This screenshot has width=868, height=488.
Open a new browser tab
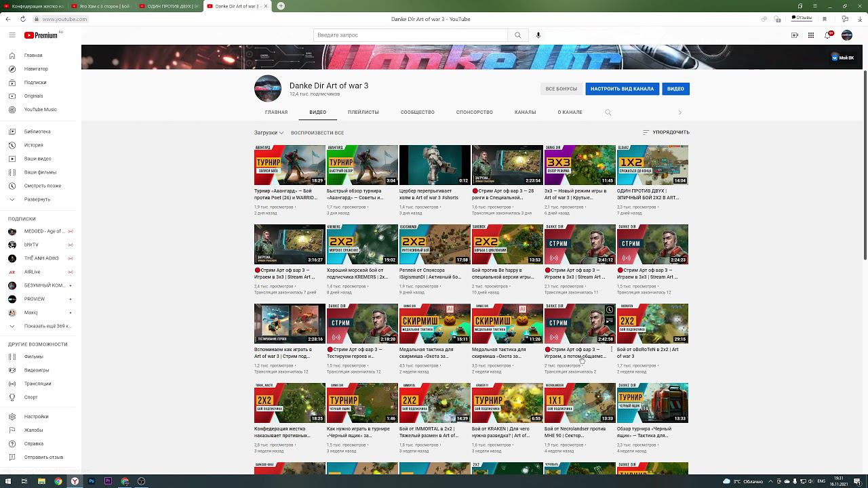[x=281, y=6]
